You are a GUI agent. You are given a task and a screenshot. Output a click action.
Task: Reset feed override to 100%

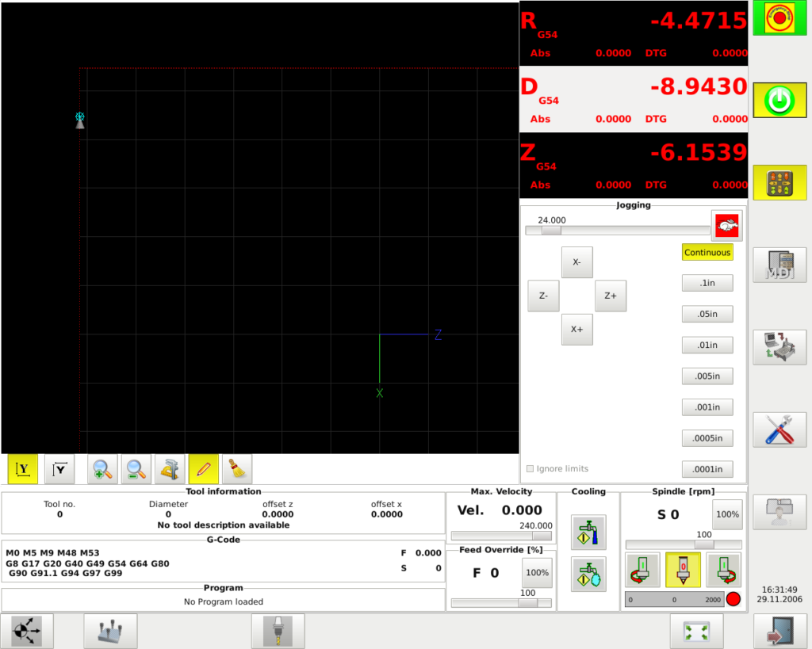tap(537, 573)
